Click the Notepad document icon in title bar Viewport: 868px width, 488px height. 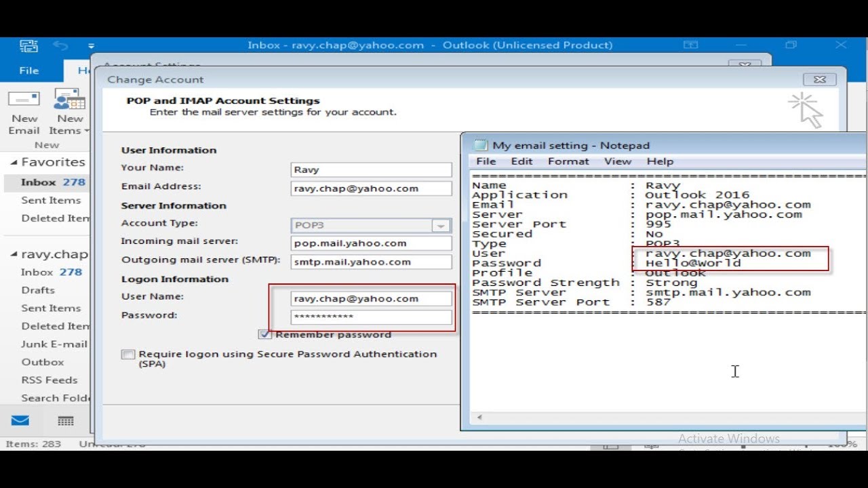pos(480,145)
